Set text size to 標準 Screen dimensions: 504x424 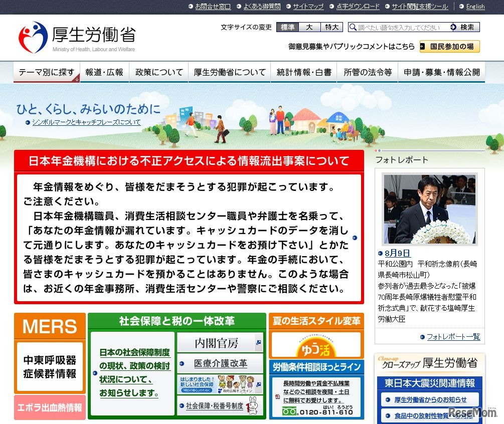287,27
